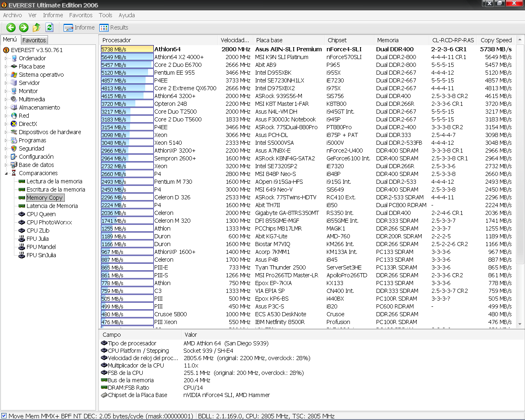Click the green Back arrow icon

pyautogui.click(x=11, y=27)
